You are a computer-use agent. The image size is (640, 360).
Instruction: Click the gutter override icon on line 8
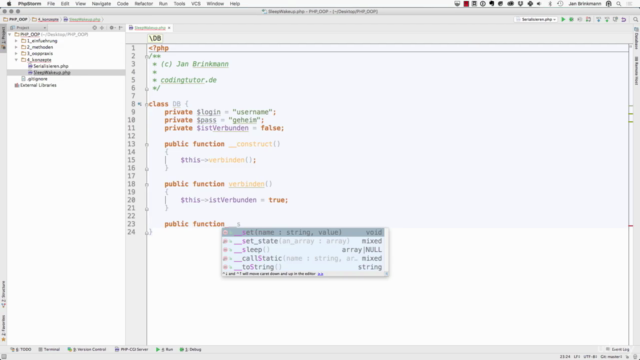[140, 104]
